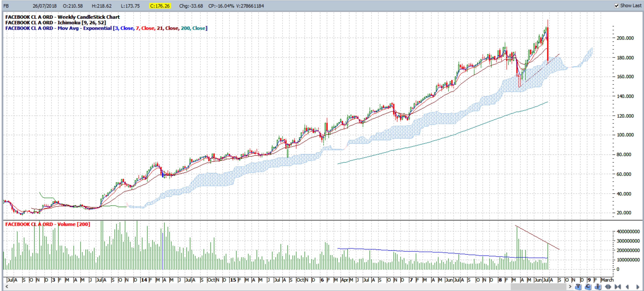This screenshot has width=644, height=291.
Task: Click the expand chart horizontally double-arrow icon
Action: [x=608, y=287]
